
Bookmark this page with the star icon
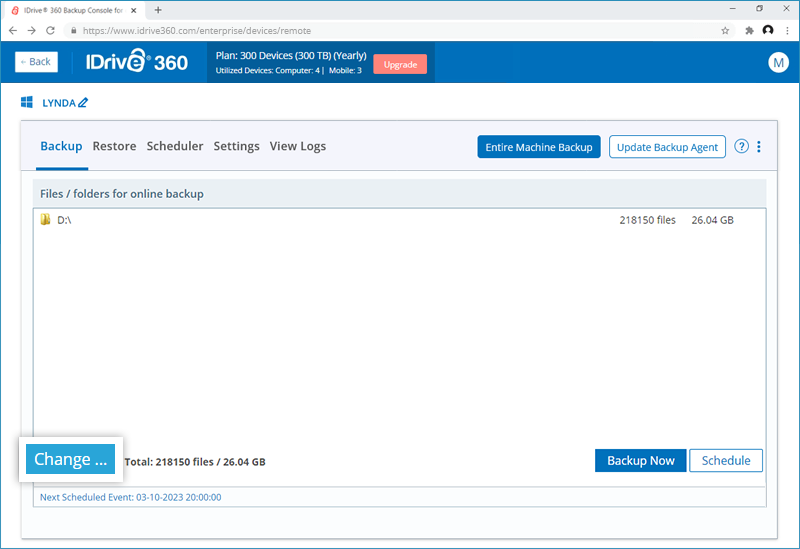(x=725, y=31)
